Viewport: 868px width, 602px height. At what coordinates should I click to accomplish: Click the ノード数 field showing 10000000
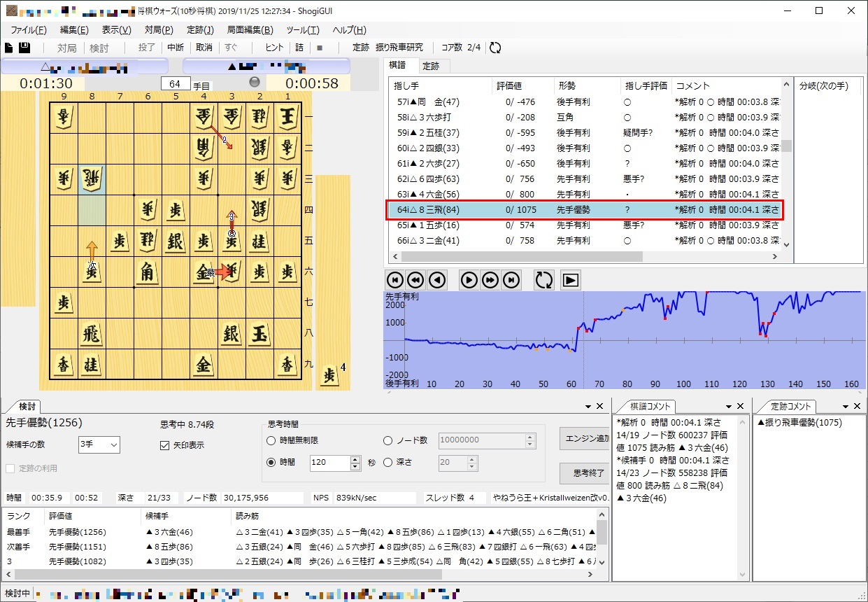(x=481, y=440)
